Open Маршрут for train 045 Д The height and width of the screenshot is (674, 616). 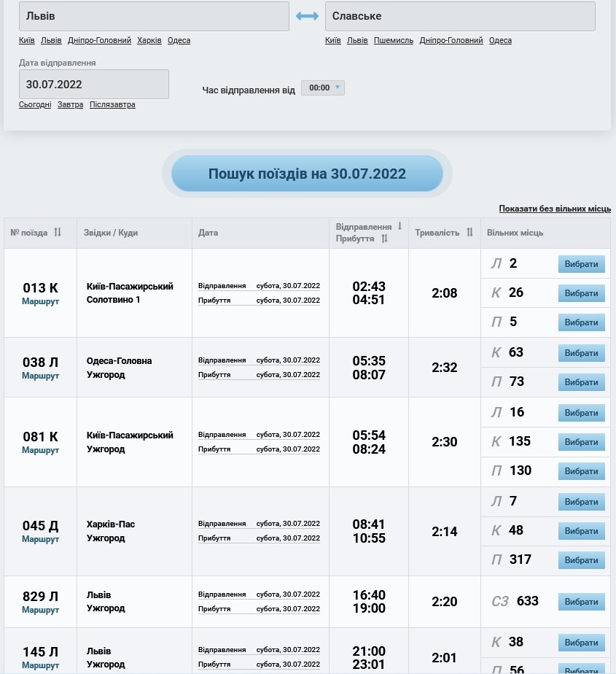tap(40, 539)
